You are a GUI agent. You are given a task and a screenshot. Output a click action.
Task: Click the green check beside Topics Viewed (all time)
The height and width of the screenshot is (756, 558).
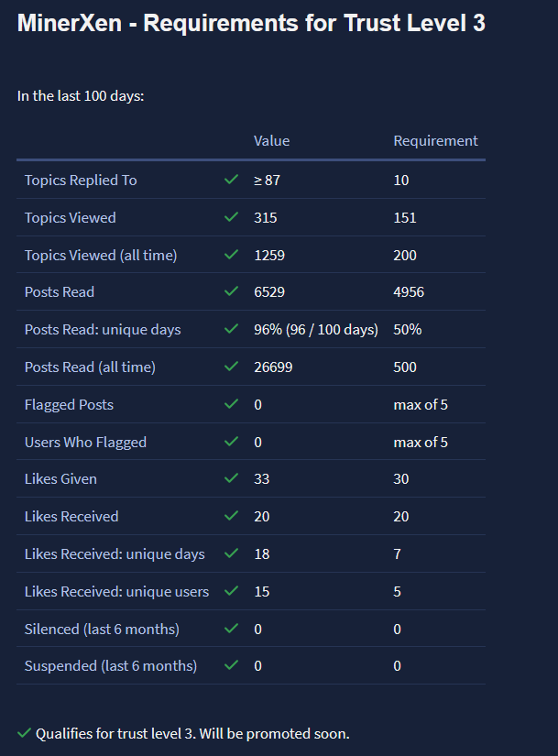tap(232, 255)
